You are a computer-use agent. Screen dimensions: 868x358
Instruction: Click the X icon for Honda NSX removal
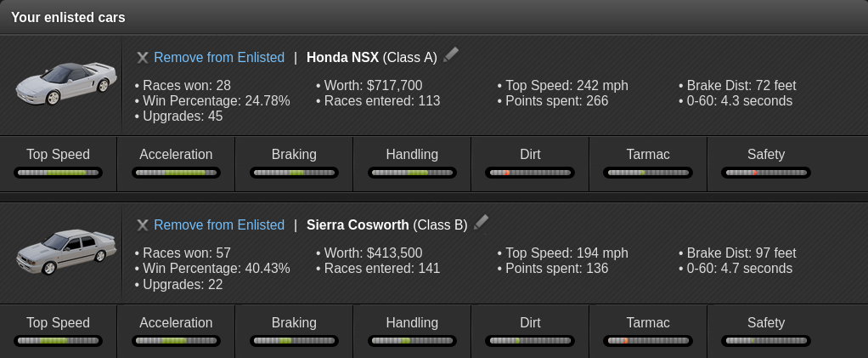point(143,58)
